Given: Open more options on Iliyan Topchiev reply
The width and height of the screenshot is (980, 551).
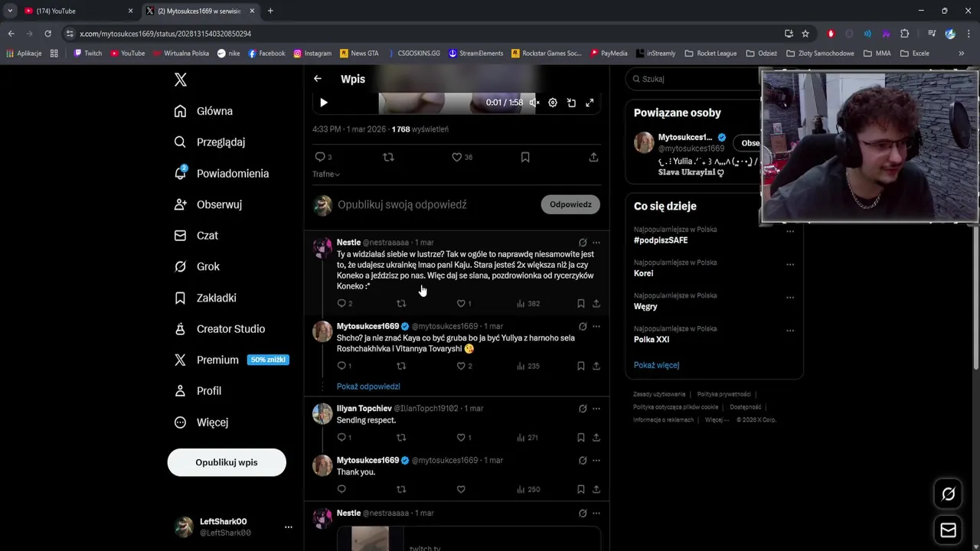Looking at the screenshot, I should tap(596, 409).
